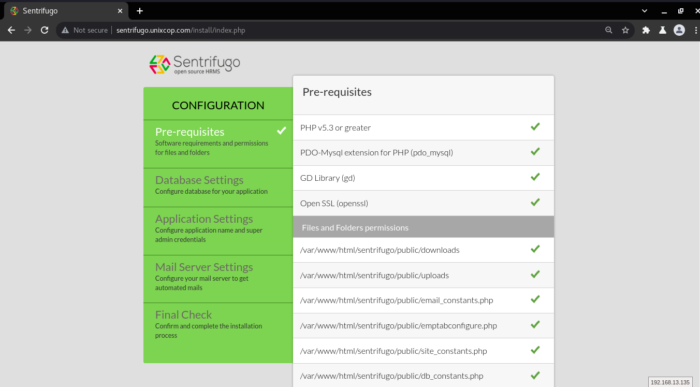Screen dimensions: 700x387
Task: Click the checkmark for site_constants.php
Action: (x=535, y=350)
